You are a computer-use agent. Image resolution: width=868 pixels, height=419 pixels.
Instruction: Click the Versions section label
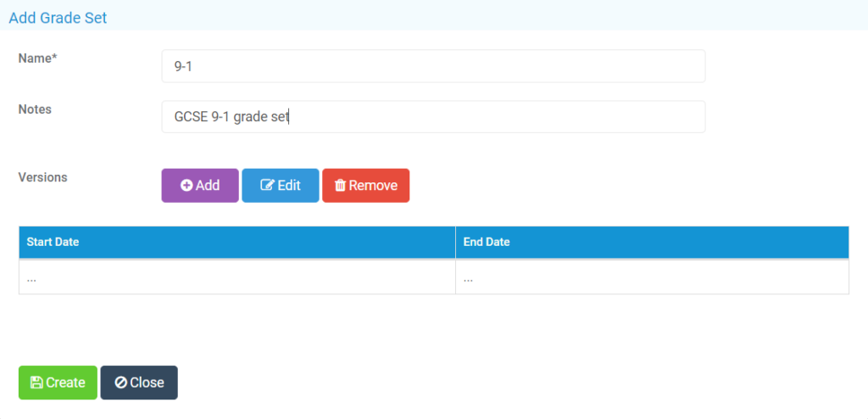click(42, 177)
